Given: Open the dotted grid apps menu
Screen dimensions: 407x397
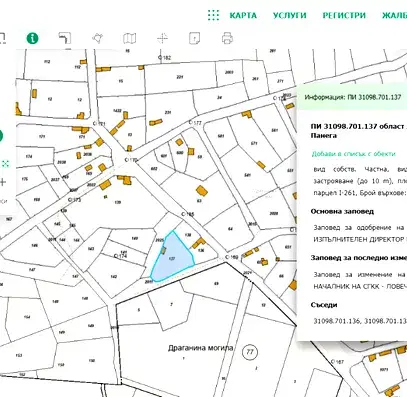Looking at the screenshot, I should click(213, 15).
